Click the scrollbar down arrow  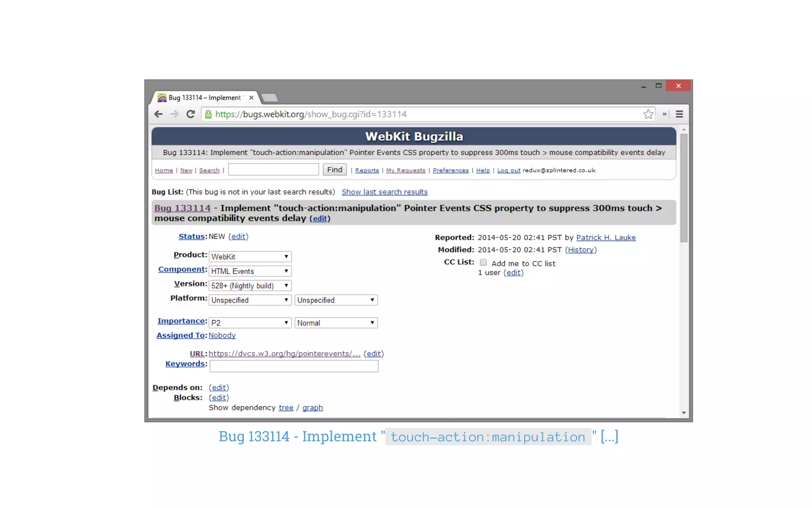[x=684, y=413]
